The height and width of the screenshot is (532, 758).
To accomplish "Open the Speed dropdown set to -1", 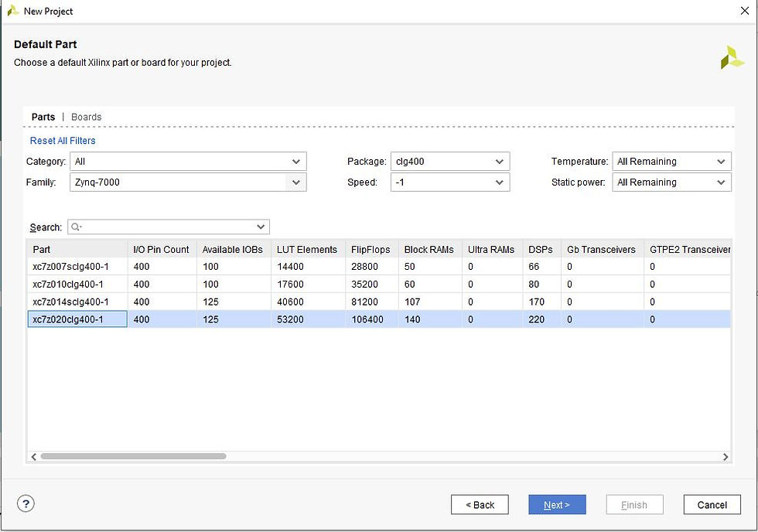I will pos(450,182).
